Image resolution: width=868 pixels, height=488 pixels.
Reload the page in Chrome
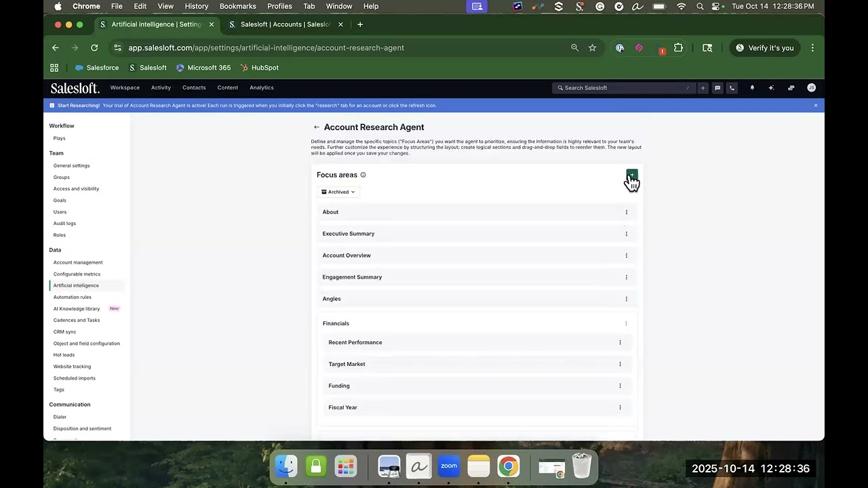(94, 47)
